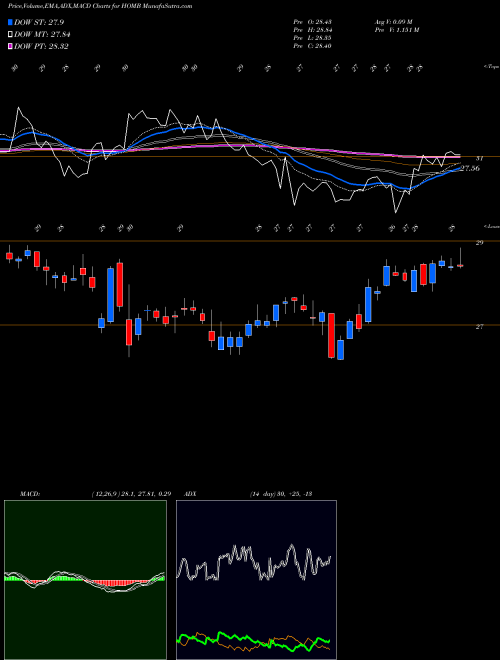Select the Pre L: 28.35 value
This screenshot has height=660, width=500.
click(x=312, y=38)
